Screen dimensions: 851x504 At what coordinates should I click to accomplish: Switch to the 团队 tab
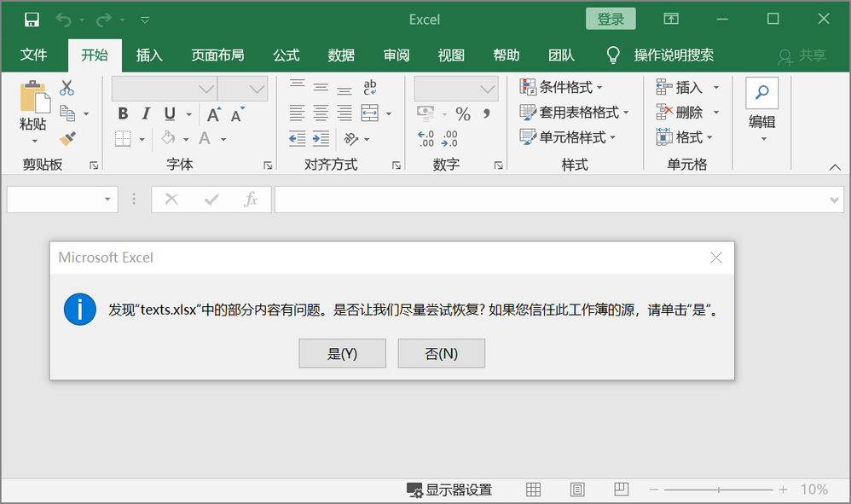561,55
